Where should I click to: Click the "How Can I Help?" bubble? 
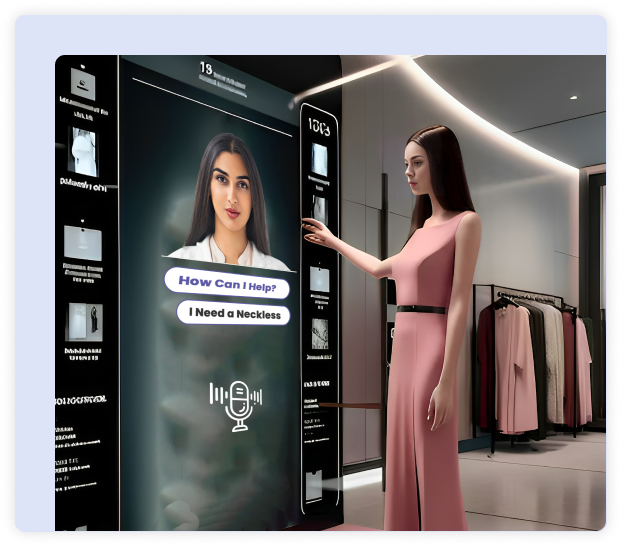[227, 283]
